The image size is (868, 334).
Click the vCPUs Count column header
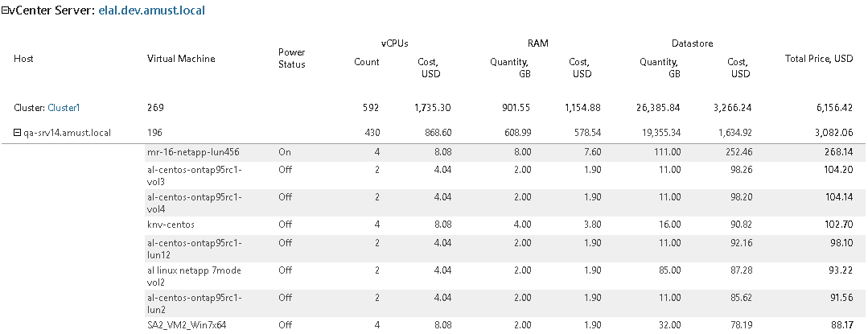[x=367, y=62]
